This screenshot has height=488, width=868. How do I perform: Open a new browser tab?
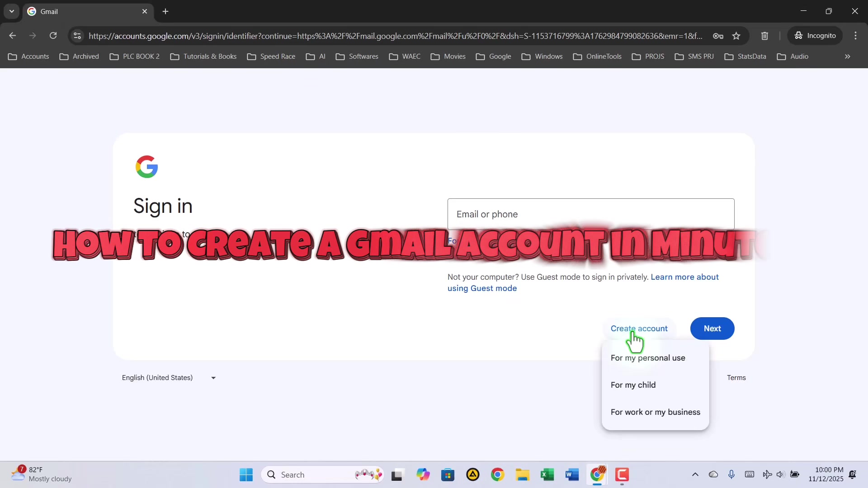[x=165, y=11]
